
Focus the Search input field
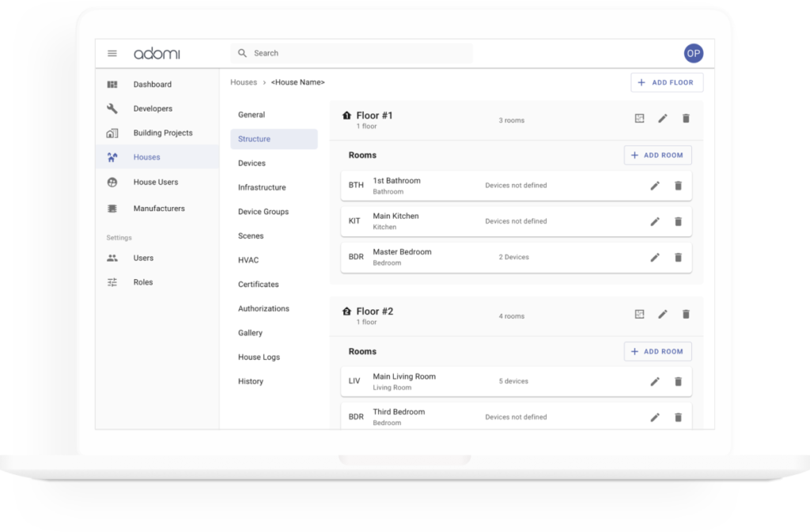[351, 53]
